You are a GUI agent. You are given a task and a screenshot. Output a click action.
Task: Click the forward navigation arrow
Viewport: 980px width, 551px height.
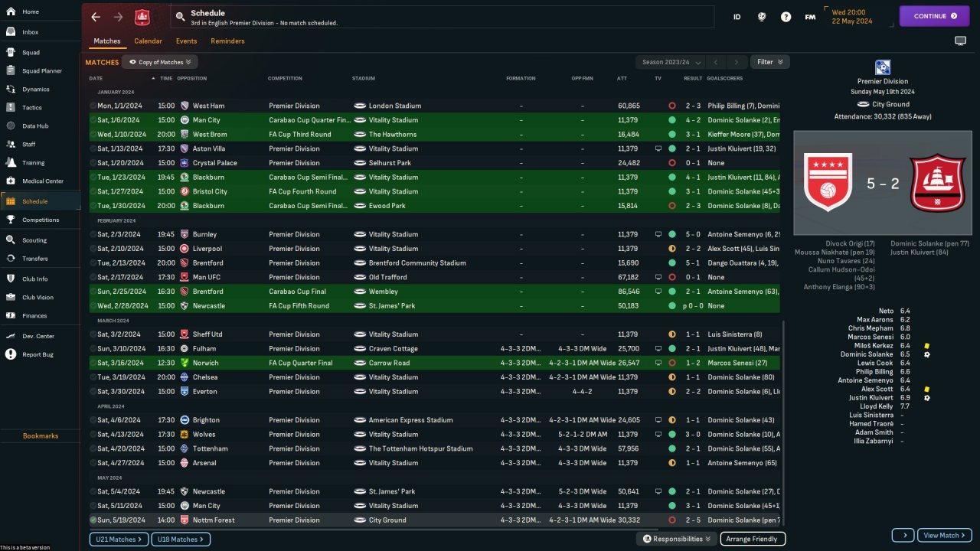tap(118, 17)
